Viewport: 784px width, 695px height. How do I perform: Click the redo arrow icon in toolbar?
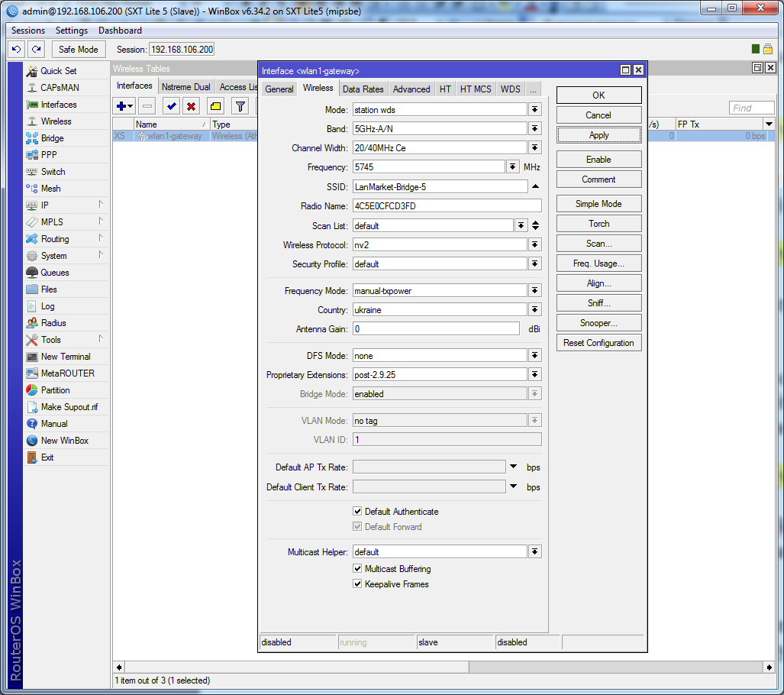pos(36,49)
